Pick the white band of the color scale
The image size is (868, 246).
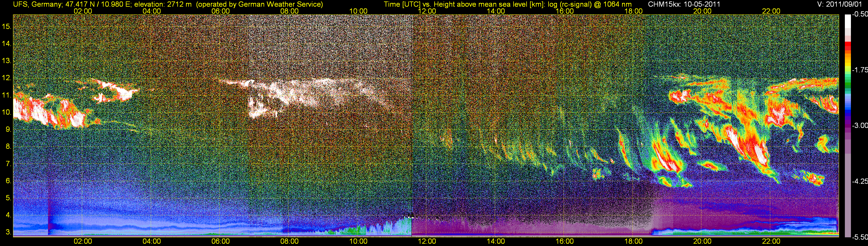point(848,21)
